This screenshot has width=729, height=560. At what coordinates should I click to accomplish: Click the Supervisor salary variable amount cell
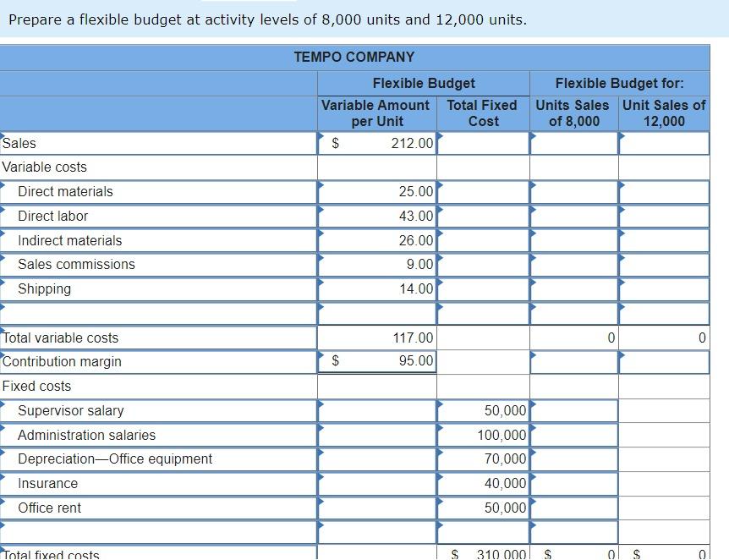tap(377, 411)
